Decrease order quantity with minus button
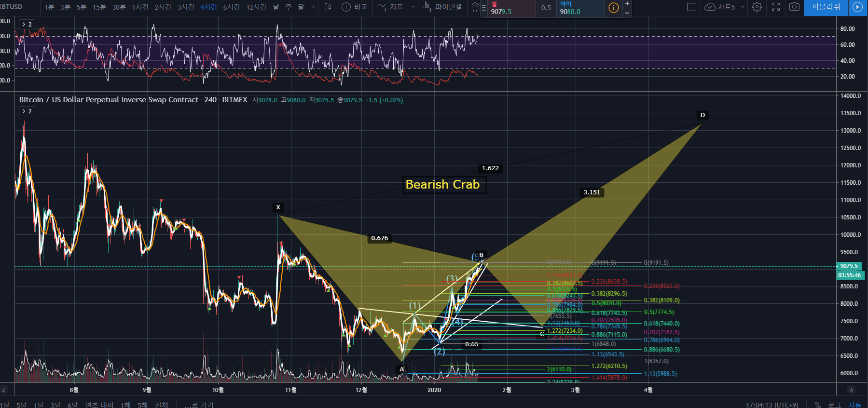The height and width of the screenshot is (408, 868). point(627,13)
